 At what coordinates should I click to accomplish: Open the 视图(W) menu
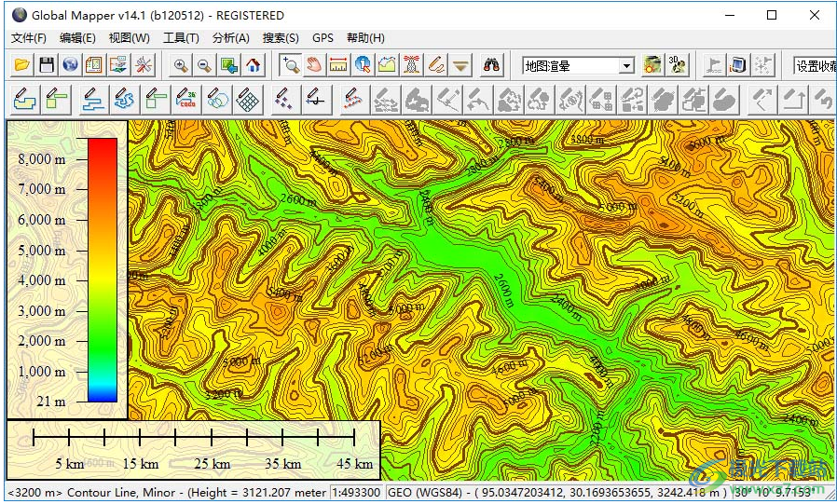[x=130, y=38]
